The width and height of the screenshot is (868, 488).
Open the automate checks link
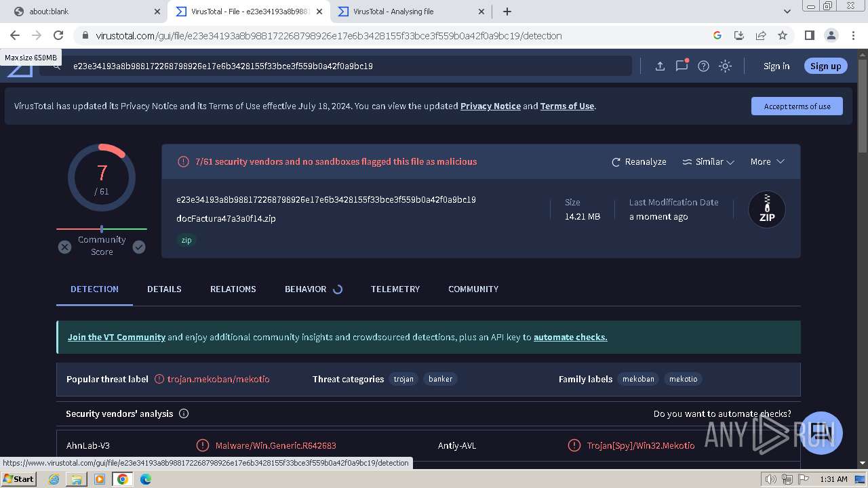tap(570, 337)
